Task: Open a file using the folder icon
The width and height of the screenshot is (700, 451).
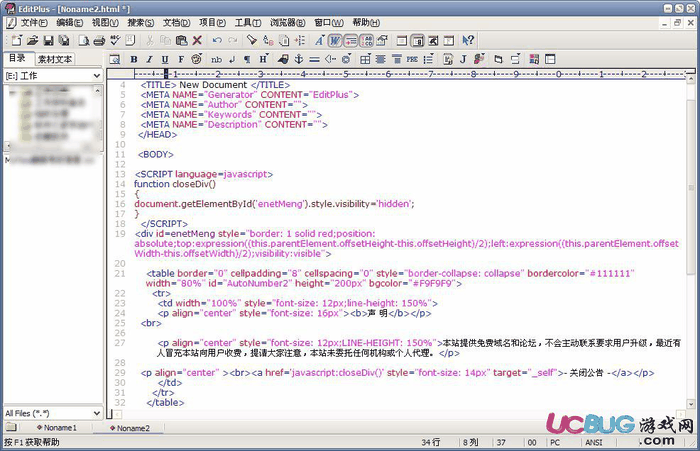Action: pyautogui.click(x=32, y=41)
